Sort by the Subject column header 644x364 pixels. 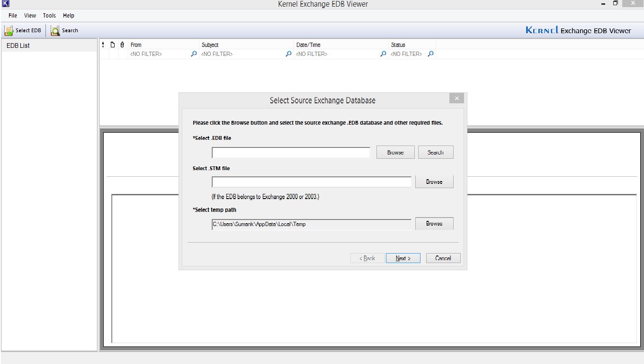click(247, 45)
